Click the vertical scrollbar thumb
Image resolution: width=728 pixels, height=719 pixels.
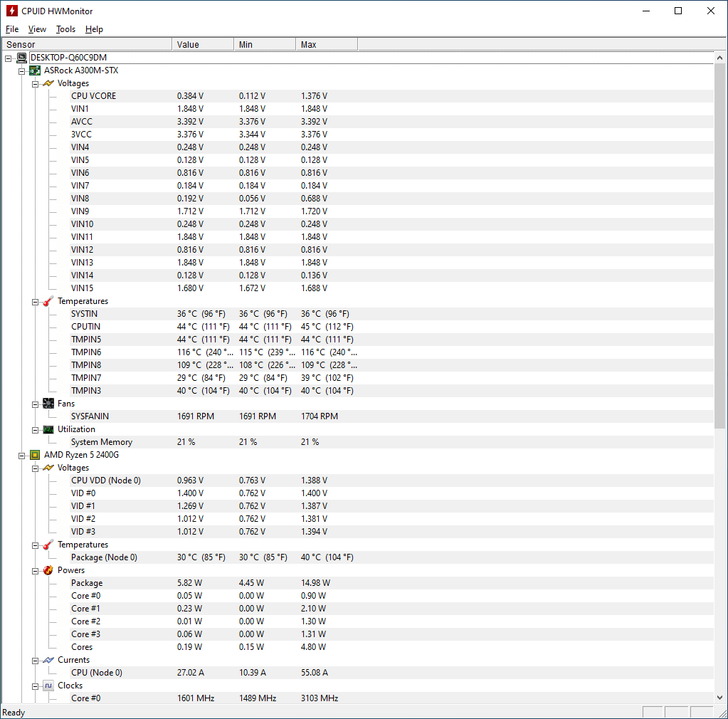click(719, 246)
